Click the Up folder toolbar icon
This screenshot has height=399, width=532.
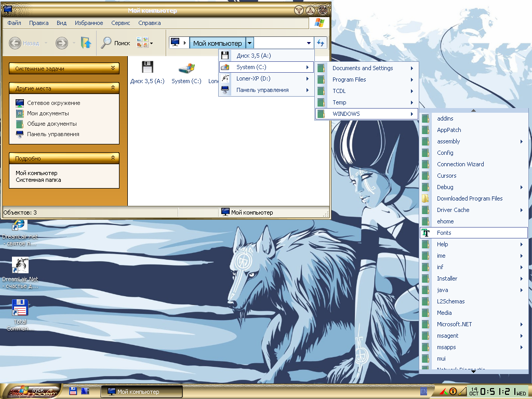tap(86, 43)
